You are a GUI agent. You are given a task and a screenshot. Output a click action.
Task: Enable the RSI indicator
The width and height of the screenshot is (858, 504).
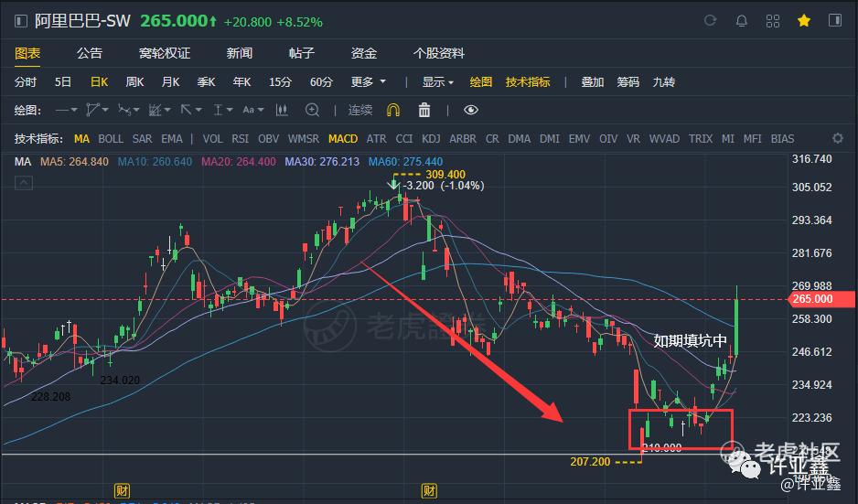[241, 139]
